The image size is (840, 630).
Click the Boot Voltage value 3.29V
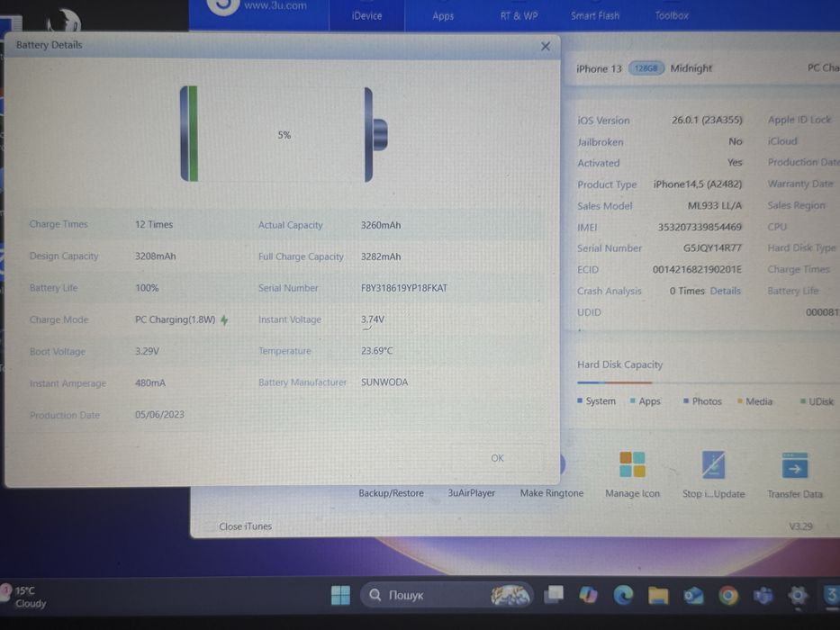click(x=147, y=351)
